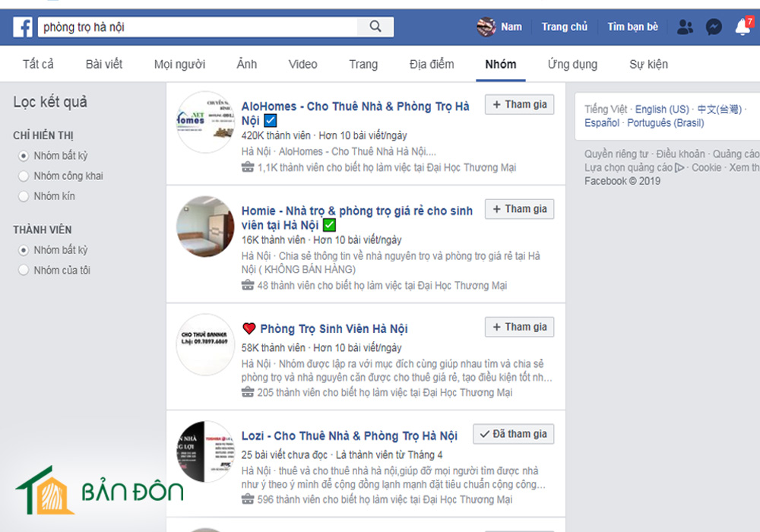Switch language to 'English (US)'

662,109
